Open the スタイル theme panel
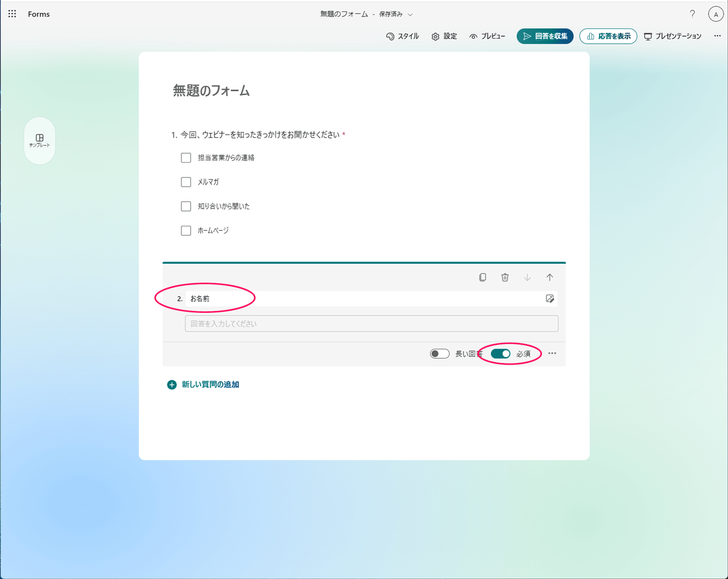The width and height of the screenshot is (728, 579). [x=403, y=36]
